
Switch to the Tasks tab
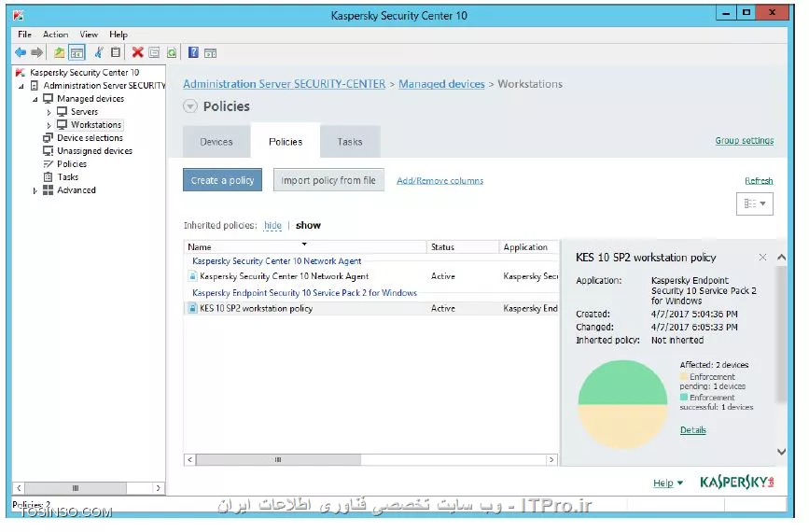tap(350, 141)
